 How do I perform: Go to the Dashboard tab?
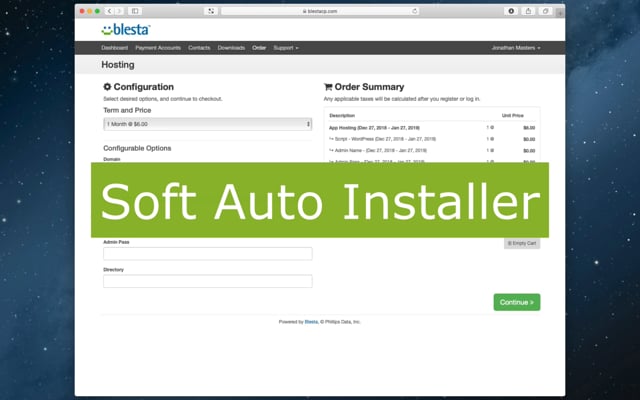coord(114,48)
